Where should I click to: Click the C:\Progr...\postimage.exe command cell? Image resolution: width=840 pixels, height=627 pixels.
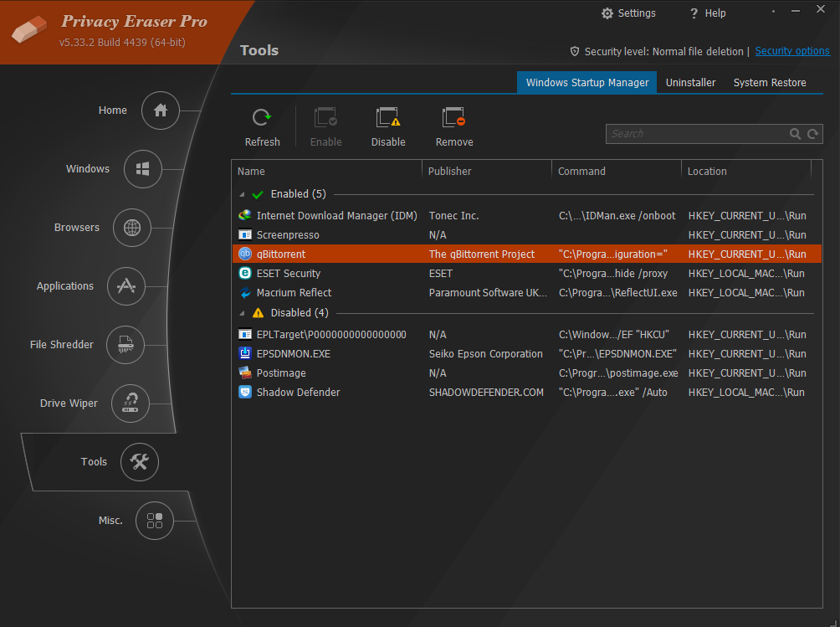pyautogui.click(x=618, y=373)
